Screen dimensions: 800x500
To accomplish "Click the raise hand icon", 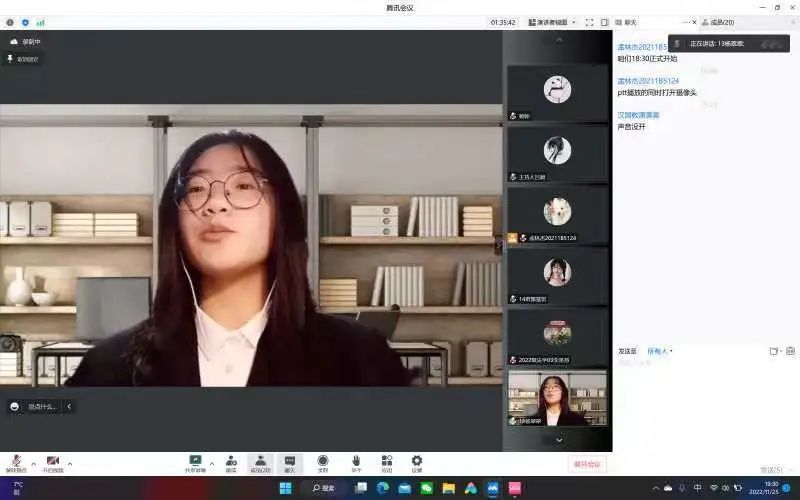I will [356, 463].
